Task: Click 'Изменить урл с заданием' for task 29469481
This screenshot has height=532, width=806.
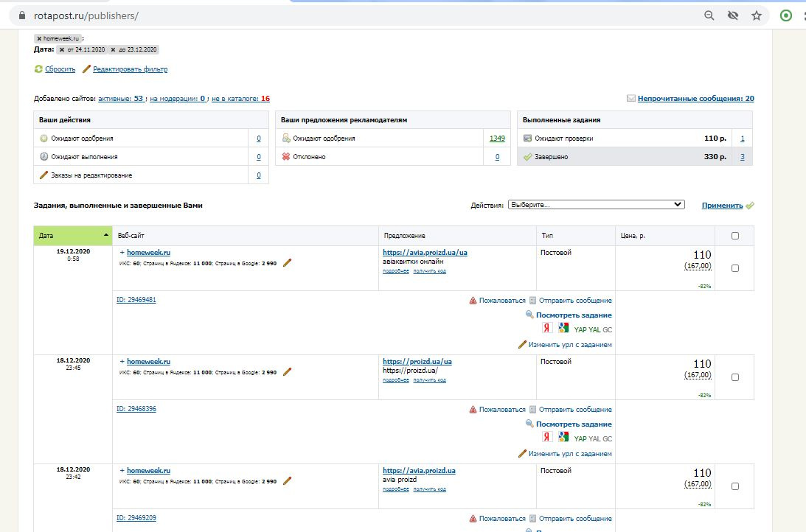Action: tap(570, 345)
